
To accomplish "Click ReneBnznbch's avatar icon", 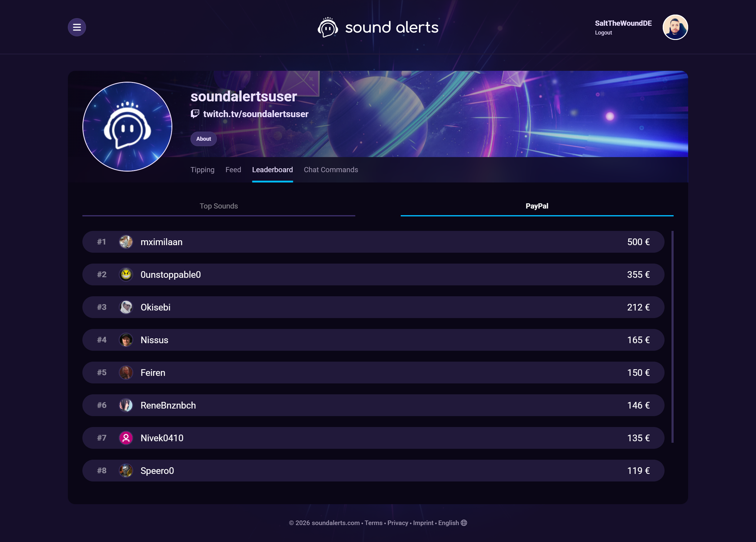I will pos(126,405).
